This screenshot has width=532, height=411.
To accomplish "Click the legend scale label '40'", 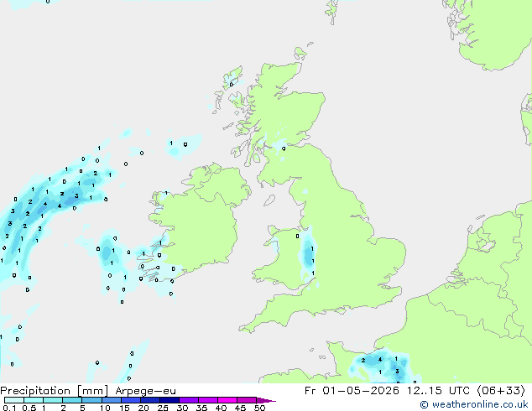I will click(x=221, y=408).
